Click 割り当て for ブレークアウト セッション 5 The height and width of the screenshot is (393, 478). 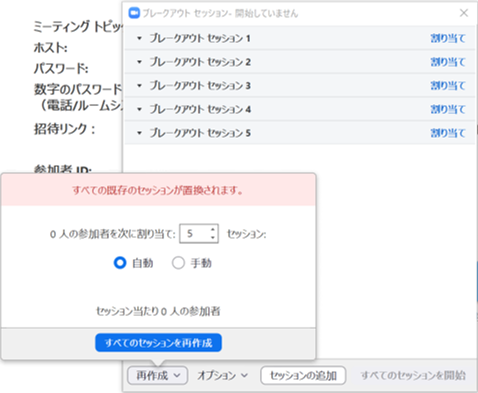point(448,133)
